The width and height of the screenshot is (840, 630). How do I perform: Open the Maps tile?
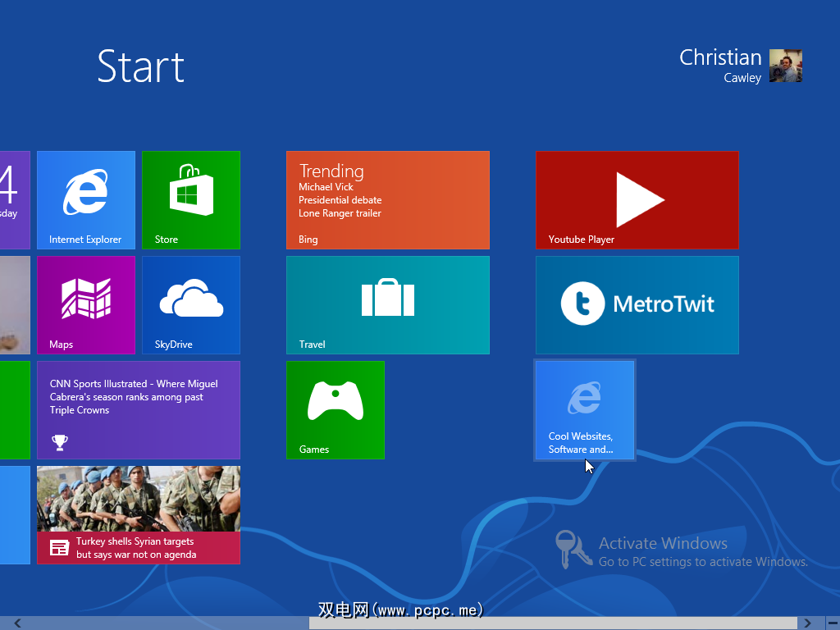(x=86, y=304)
